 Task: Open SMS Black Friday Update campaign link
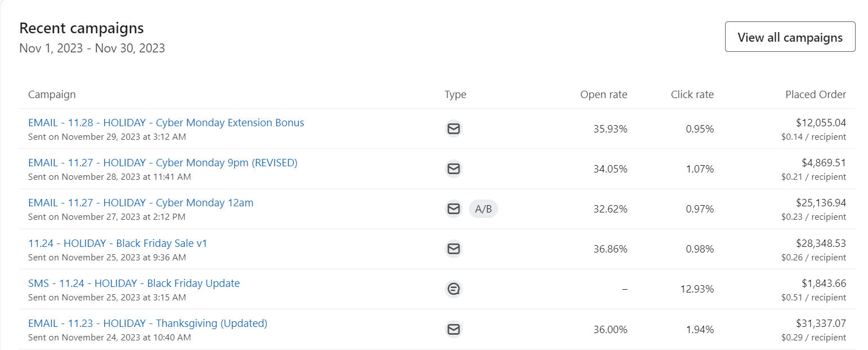click(x=134, y=283)
